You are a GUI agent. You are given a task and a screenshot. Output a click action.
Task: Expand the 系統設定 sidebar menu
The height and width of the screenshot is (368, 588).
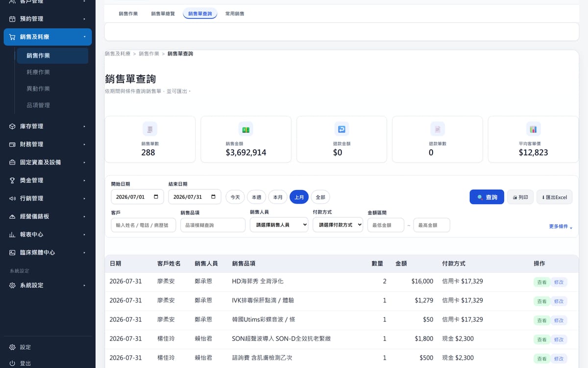(x=84, y=285)
